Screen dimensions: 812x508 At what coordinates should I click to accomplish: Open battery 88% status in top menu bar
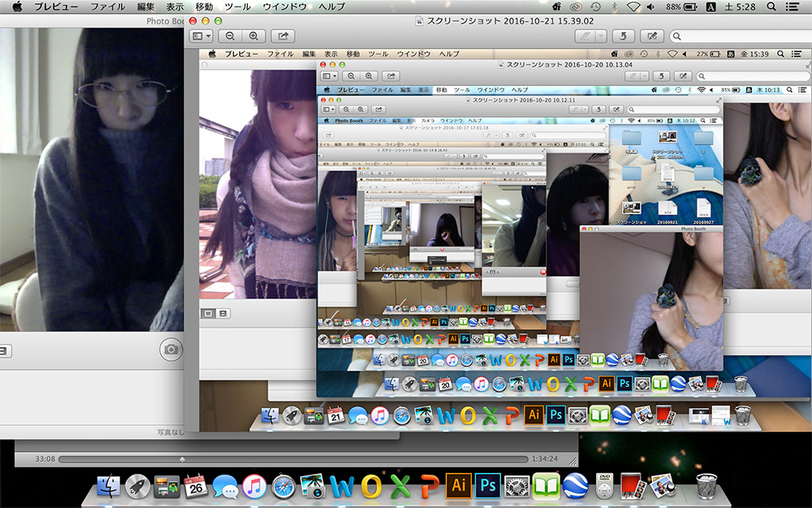[x=681, y=7]
